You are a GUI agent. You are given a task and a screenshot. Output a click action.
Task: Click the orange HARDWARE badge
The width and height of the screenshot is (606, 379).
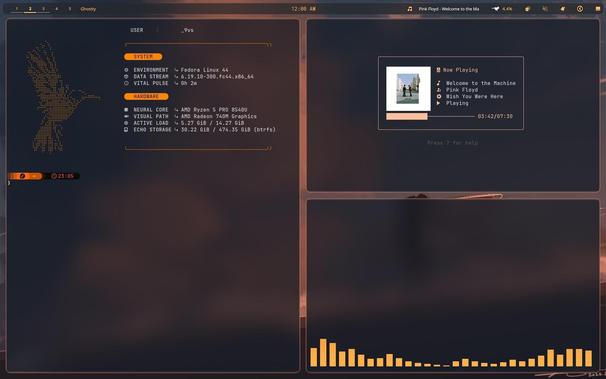point(146,97)
